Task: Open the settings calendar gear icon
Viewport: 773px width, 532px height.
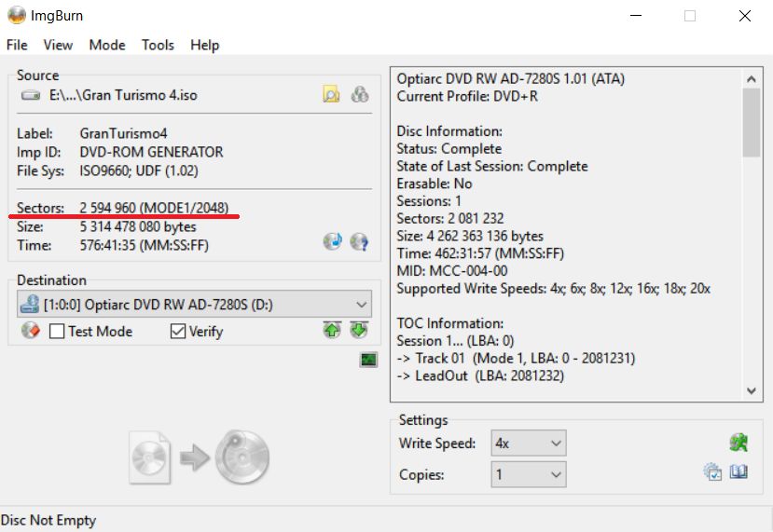Action: pyautogui.click(x=712, y=471)
